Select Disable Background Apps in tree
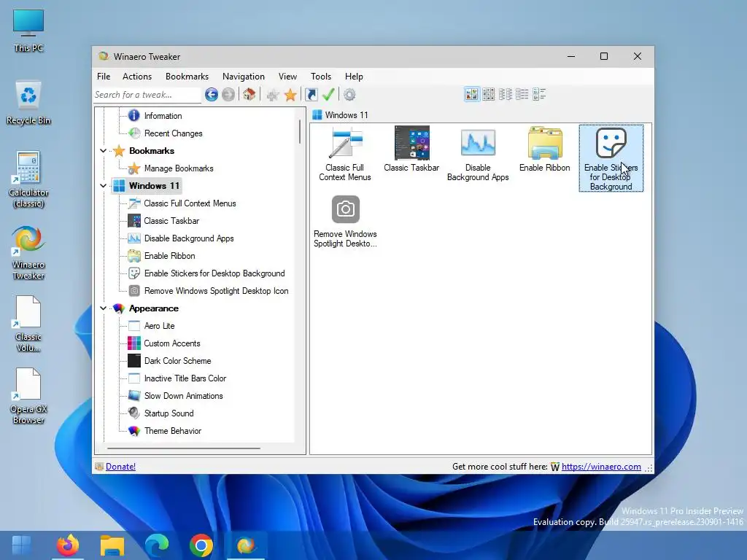Viewport: 747px width, 560px height. (x=189, y=238)
